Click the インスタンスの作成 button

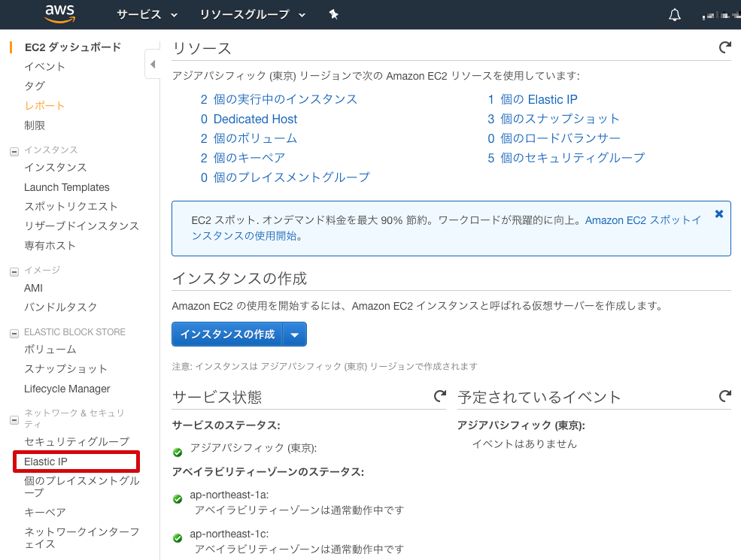[227, 334]
